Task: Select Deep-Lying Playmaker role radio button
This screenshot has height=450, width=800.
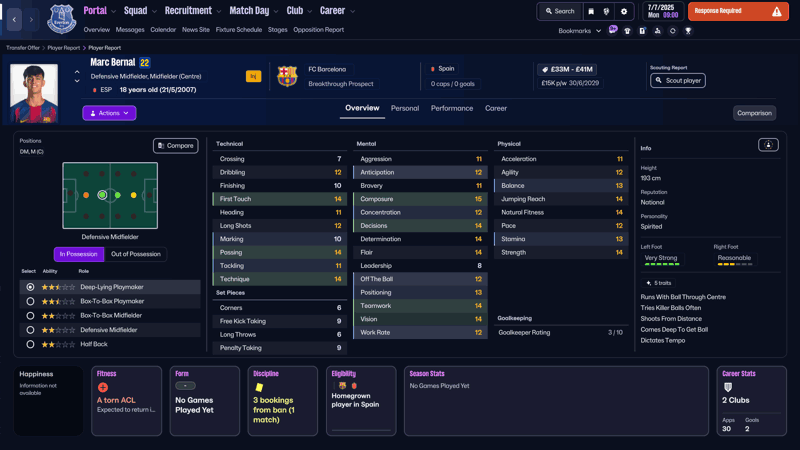Action: click(31, 287)
